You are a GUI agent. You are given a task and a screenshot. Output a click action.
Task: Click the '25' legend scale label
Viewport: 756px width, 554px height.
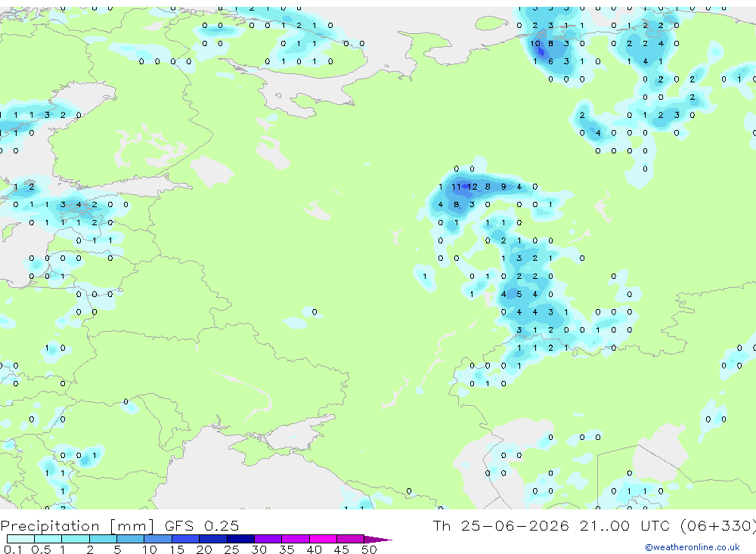coord(231,549)
